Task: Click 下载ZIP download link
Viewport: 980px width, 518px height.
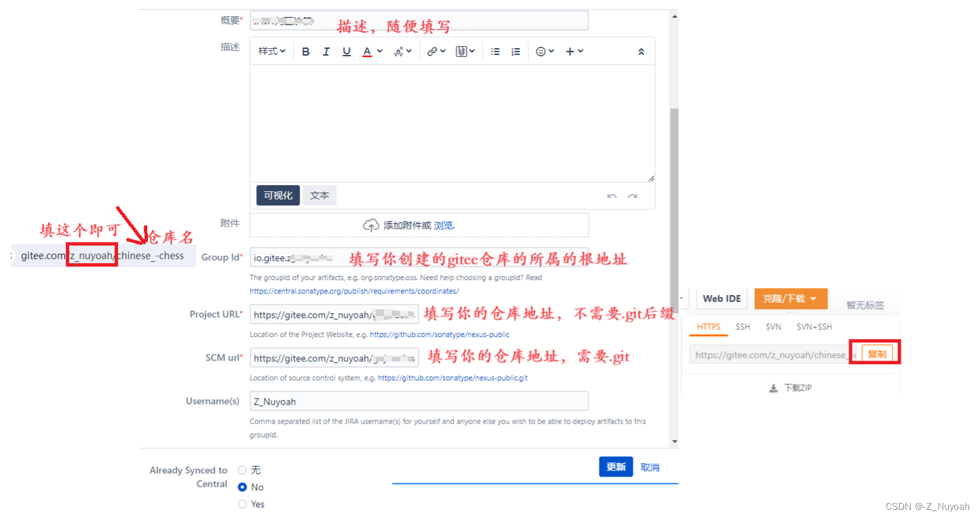Action: [798, 388]
